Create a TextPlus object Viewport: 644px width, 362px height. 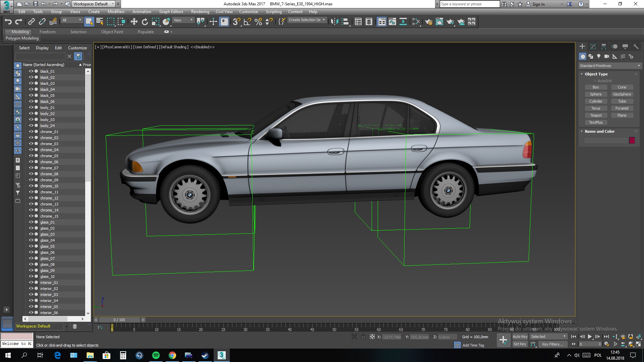[x=596, y=122]
